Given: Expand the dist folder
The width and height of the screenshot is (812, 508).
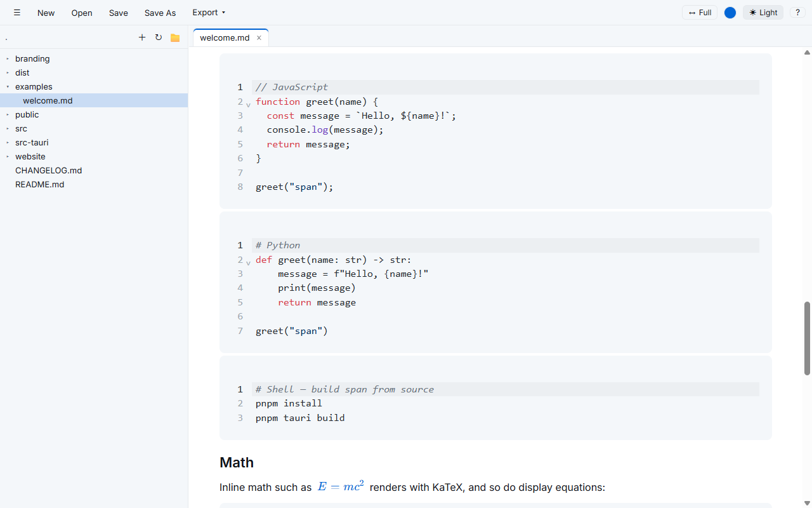Looking at the screenshot, I should pyautogui.click(x=94, y=72).
